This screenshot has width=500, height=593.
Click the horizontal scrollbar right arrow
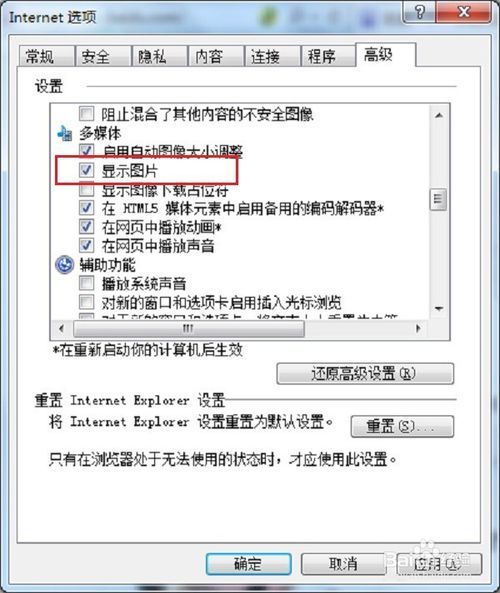coord(418,328)
